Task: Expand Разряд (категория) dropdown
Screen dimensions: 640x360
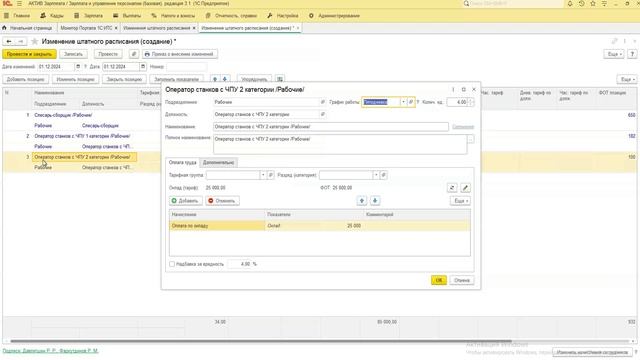Action: coord(376,175)
